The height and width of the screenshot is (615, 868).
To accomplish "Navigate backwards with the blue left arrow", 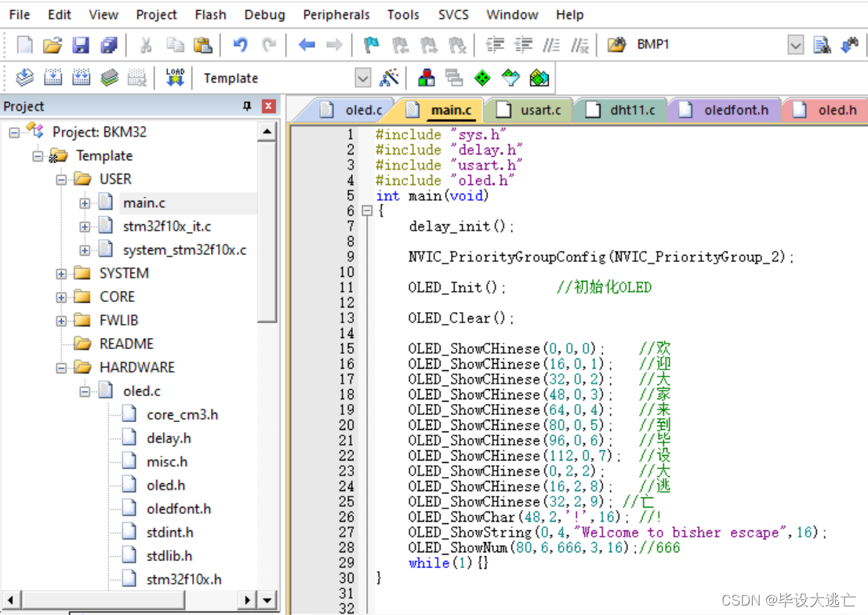I will tap(306, 45).
